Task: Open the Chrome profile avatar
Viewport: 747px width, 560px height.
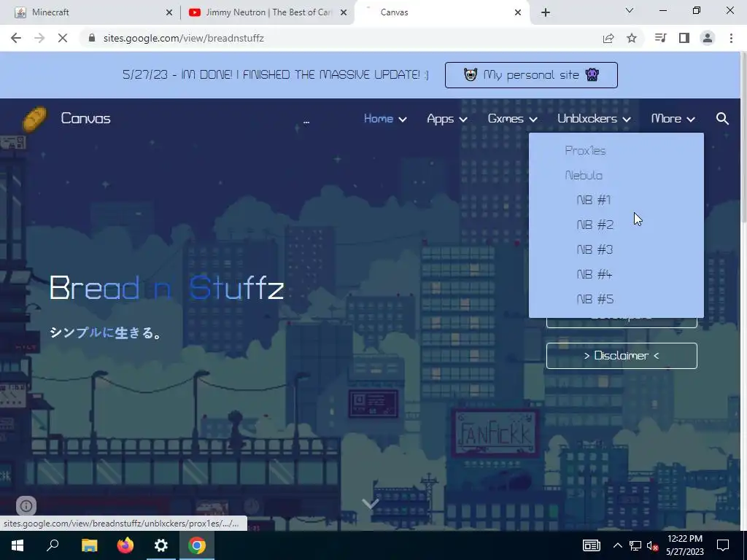Action: 708,38
